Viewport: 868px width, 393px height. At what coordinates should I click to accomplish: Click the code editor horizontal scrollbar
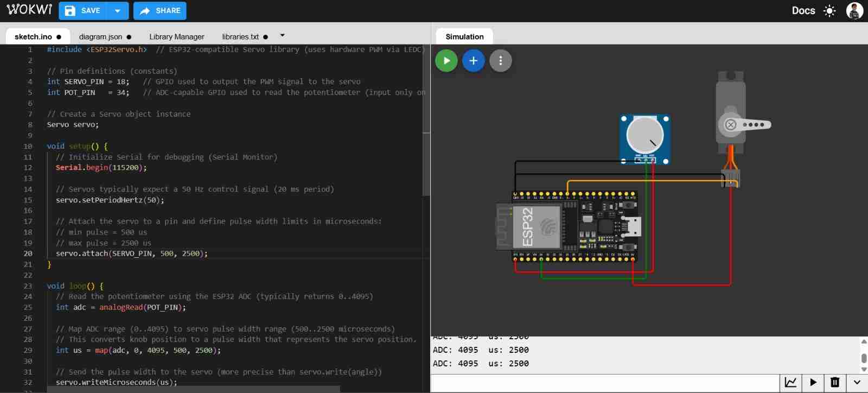click(x=193, y=389)
